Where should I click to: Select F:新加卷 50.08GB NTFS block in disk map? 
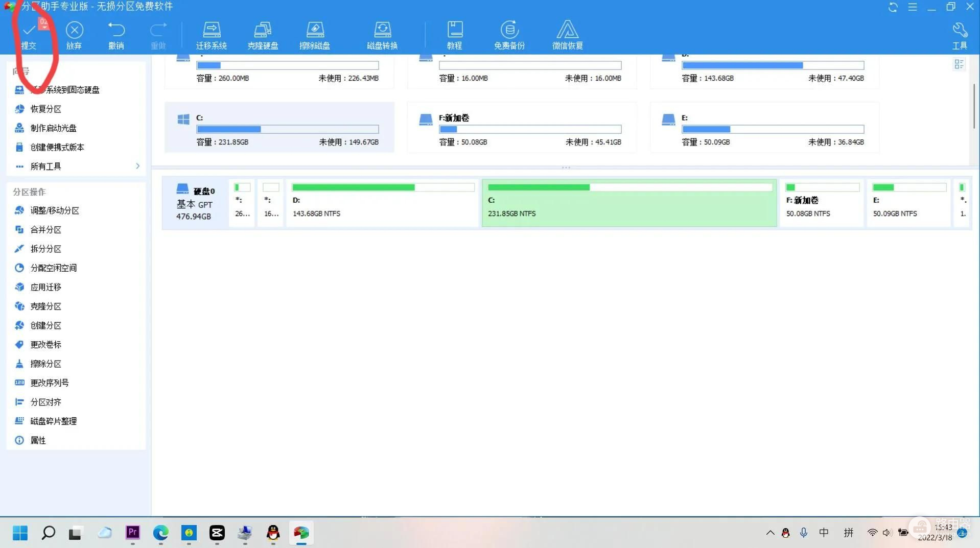(x=822, y=203)
